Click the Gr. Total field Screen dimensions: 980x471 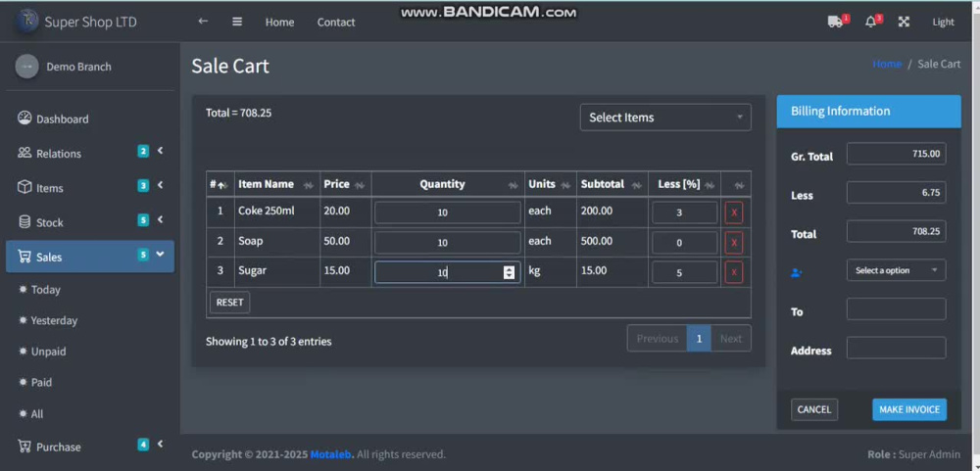point(897,154)
